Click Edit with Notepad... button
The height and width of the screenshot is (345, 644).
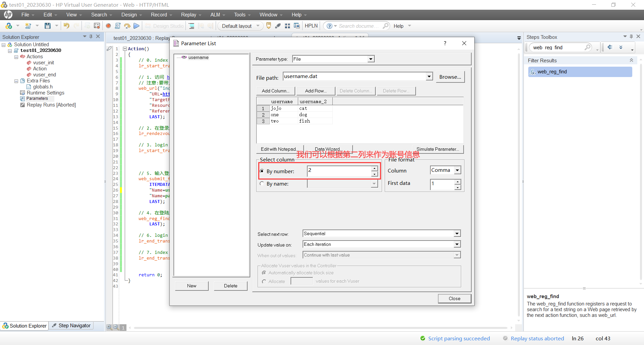pos(280,149)
